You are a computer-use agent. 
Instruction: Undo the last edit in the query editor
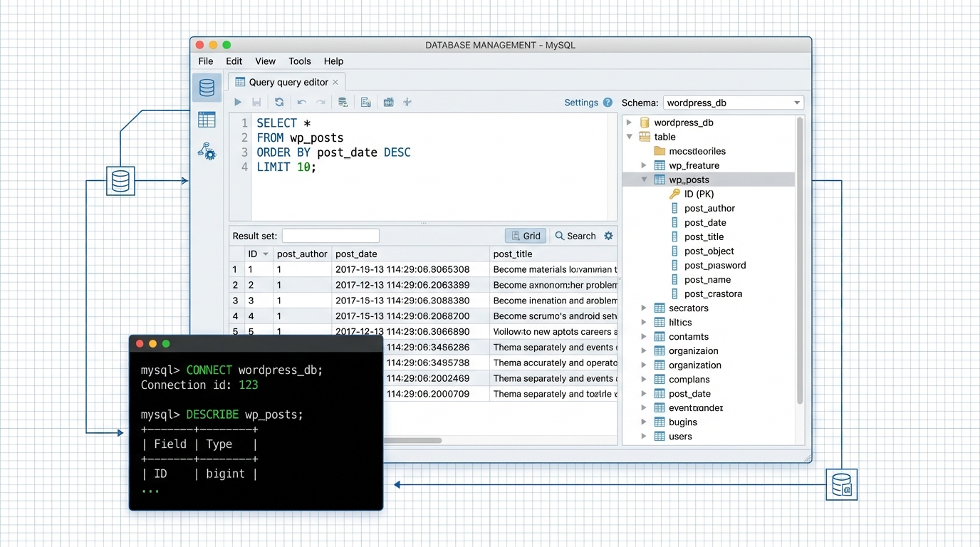click(x=300, y=102)
